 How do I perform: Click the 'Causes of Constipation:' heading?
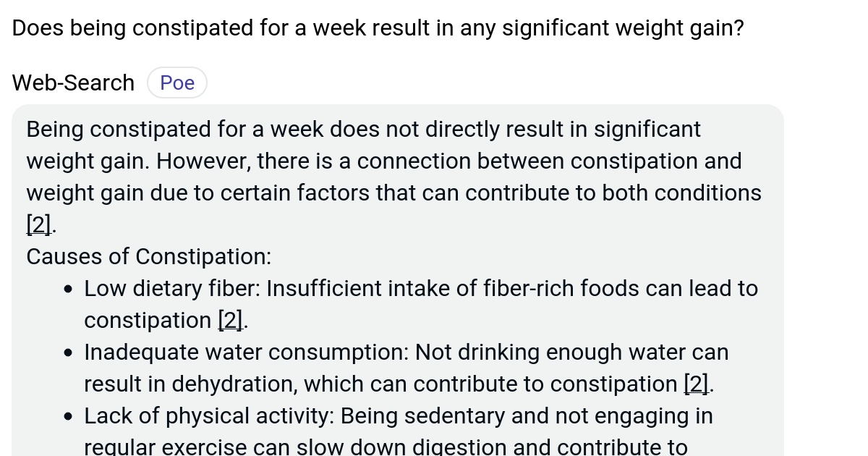coord(148,256)
